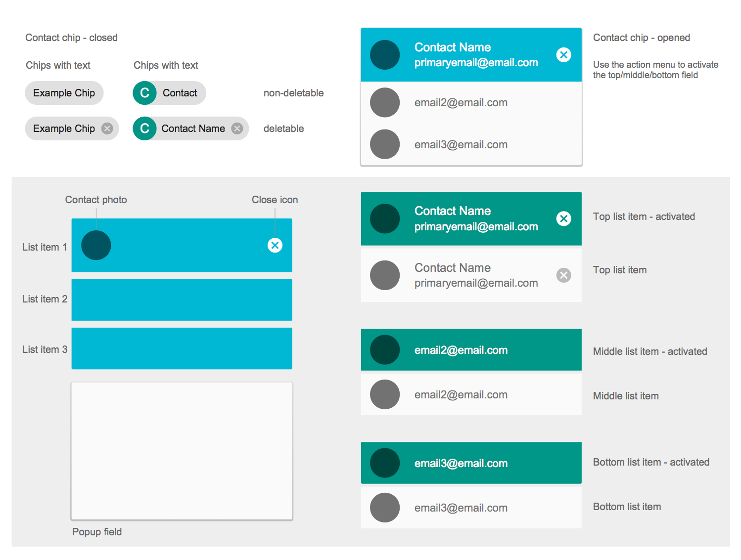Click the 'Contact chip - closed' heading
741x560 pixels.
tap(72, 38)
